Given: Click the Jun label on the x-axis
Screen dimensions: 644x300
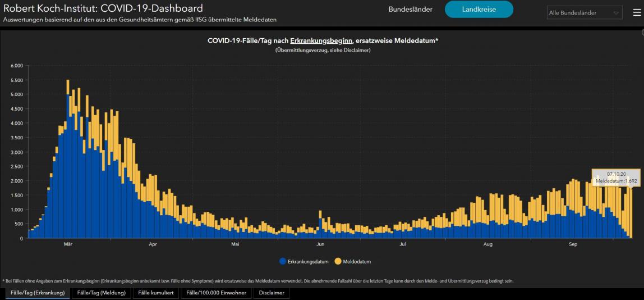Looking at the screenshot, I should 320,244.
